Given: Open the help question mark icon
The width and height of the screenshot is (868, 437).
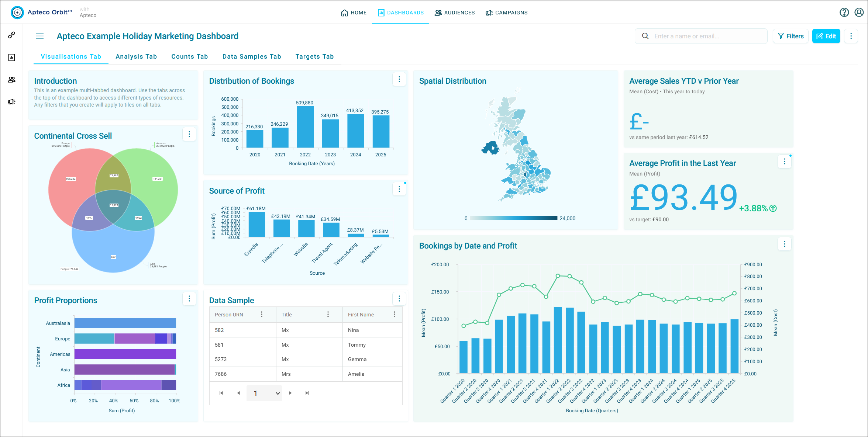Looking at the screenshot, I should click(x=844, y=13).
